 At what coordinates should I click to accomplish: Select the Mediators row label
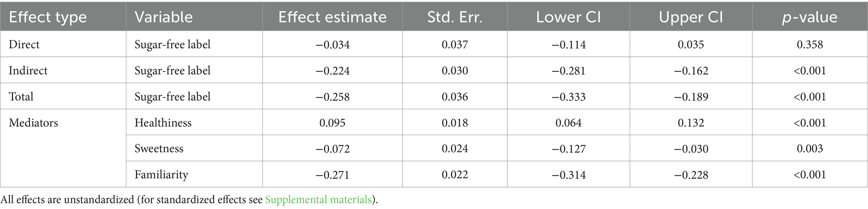(x=33, y=123)
